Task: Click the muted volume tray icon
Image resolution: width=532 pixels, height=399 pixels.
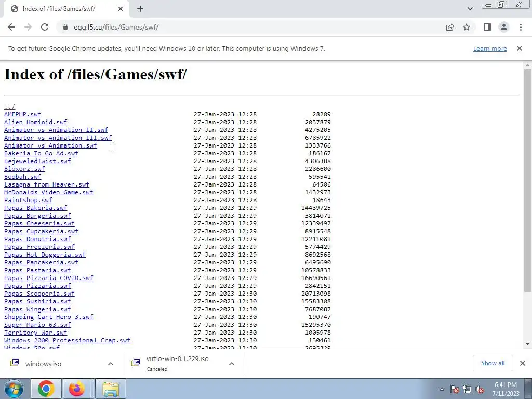Action: [480, 389]
